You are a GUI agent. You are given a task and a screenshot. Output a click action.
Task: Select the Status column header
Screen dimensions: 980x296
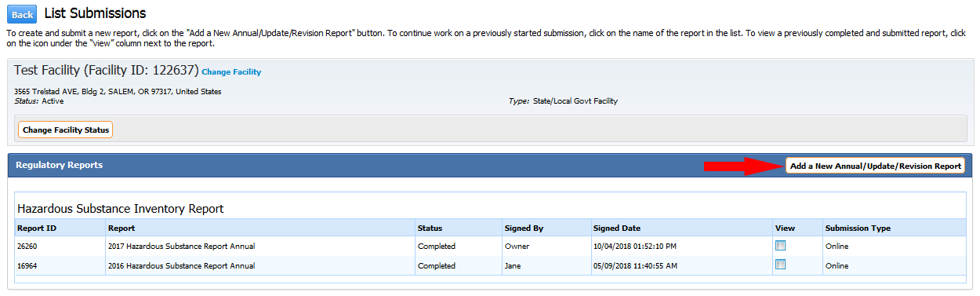(x=430, y=228)
